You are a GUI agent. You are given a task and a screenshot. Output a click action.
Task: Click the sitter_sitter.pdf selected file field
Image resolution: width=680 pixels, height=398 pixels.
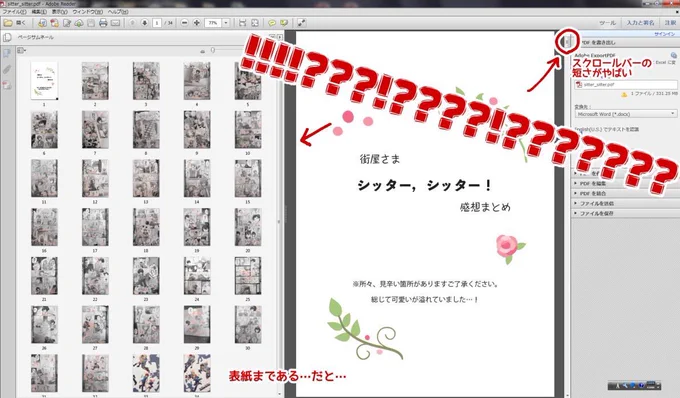point(625,85)
